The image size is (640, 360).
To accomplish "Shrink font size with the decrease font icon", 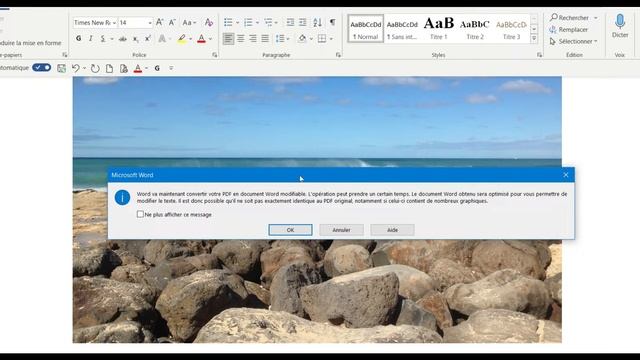I will click(x=172, y=22).
